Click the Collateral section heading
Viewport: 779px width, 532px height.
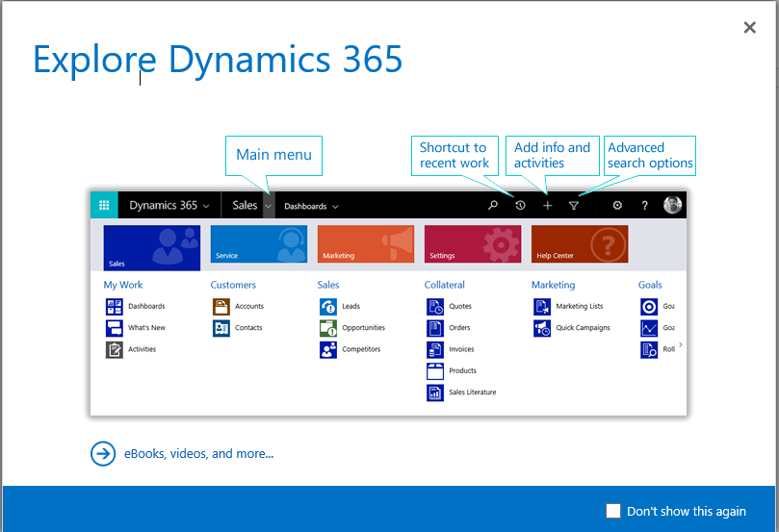444,285
